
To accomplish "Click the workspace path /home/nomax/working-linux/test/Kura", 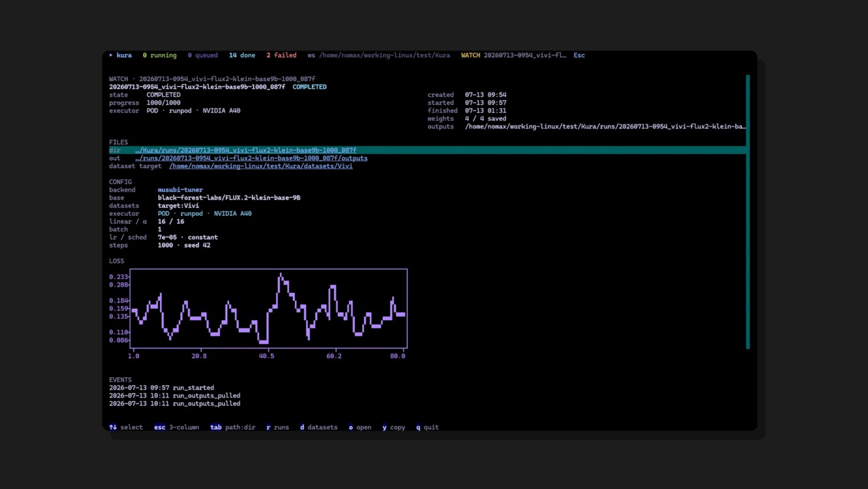I will [384, 56].
